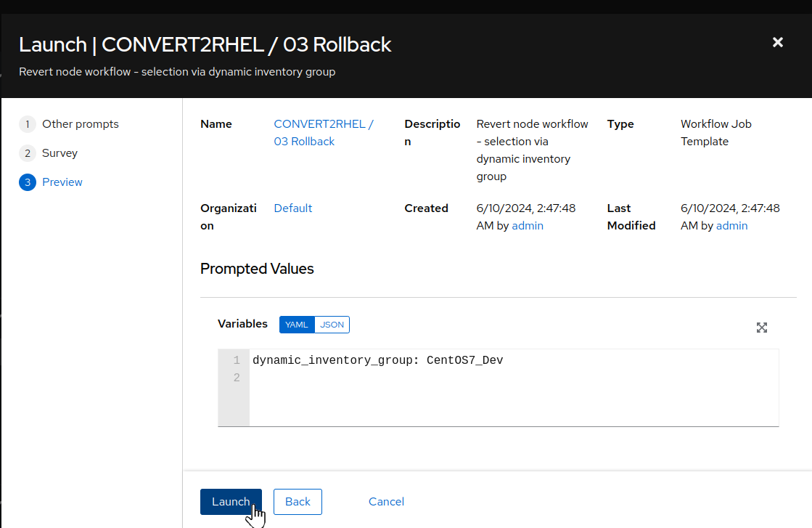Click the Variables label
The width and height of the screenshot is (812, 528).
[x=242, y=324]
